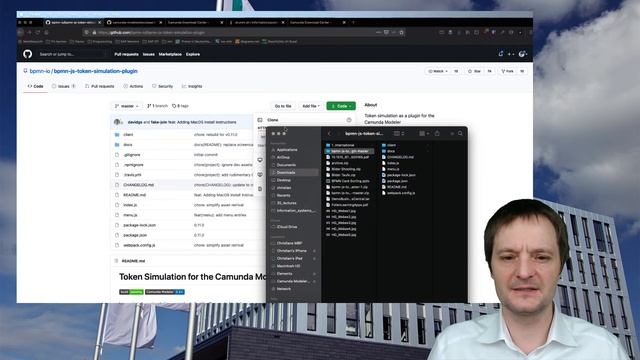Switch to the repository Pull requests tab

coord(100,86)
